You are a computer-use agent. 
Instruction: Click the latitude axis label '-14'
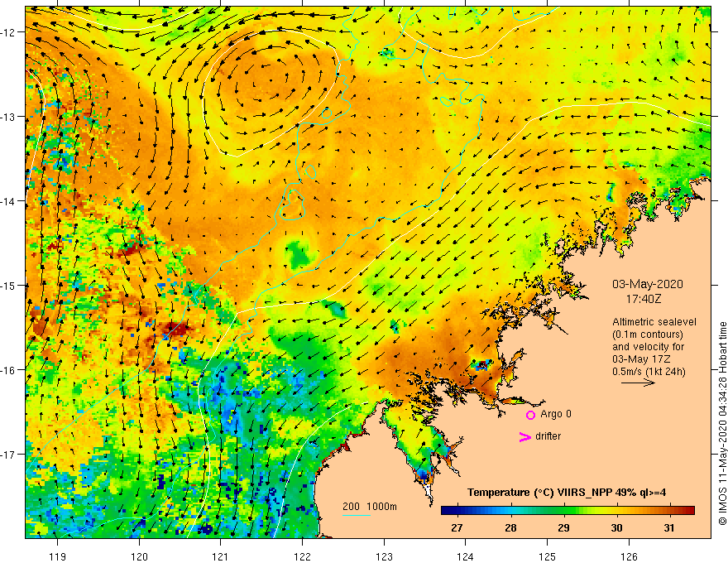(10, 201)
